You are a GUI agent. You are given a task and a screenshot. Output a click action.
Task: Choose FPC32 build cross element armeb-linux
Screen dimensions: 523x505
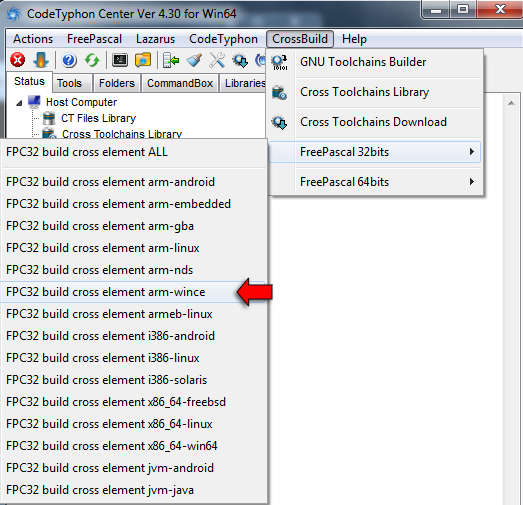133,314
